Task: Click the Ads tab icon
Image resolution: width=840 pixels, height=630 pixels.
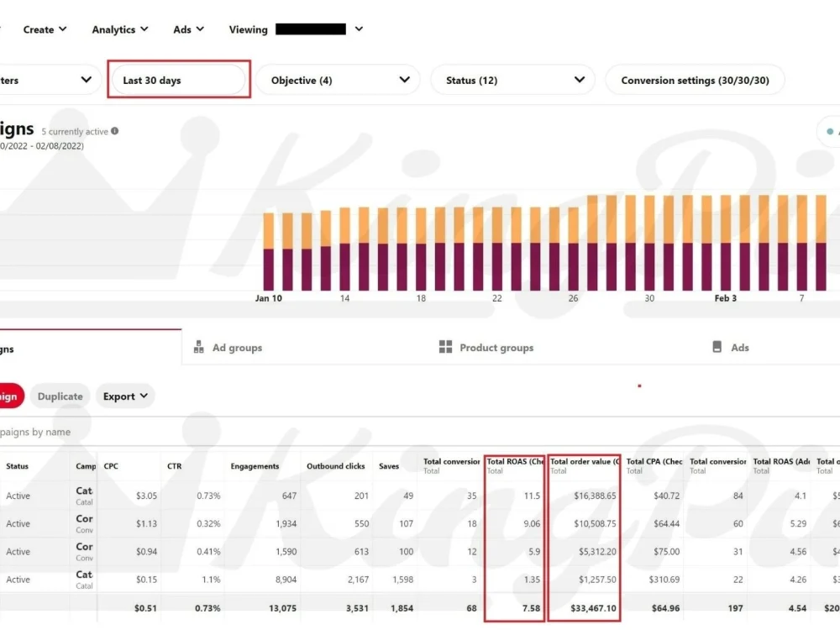Action: [x=717, y=347]
